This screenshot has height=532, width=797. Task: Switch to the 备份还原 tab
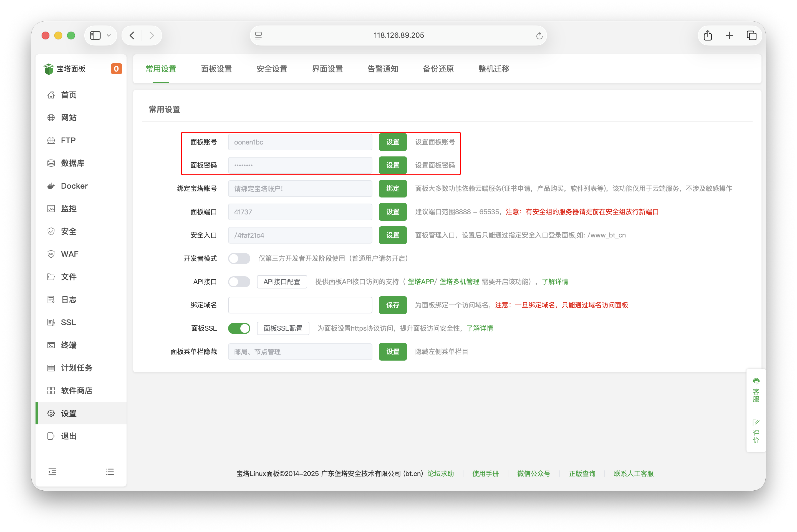point(438,69)
